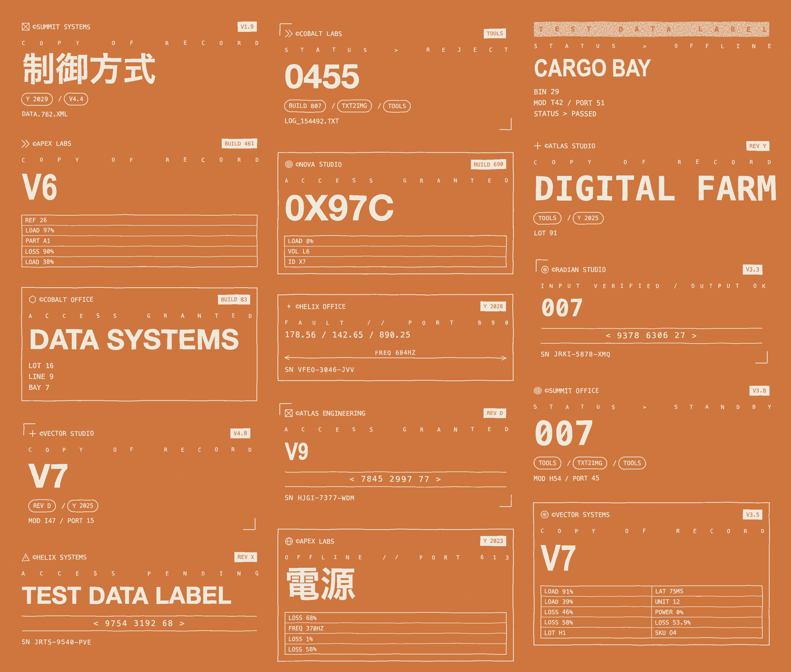Click the plus icon beside Atlas Studio
Viewport: 791px width, 672px height.
pos(537,146)
